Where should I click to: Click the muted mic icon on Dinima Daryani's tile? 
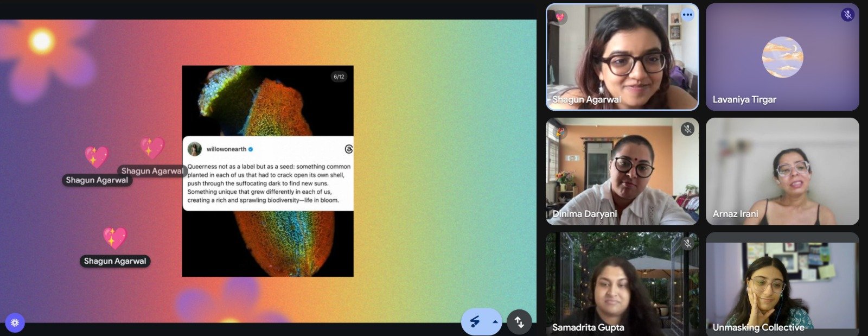pos(687,129)
